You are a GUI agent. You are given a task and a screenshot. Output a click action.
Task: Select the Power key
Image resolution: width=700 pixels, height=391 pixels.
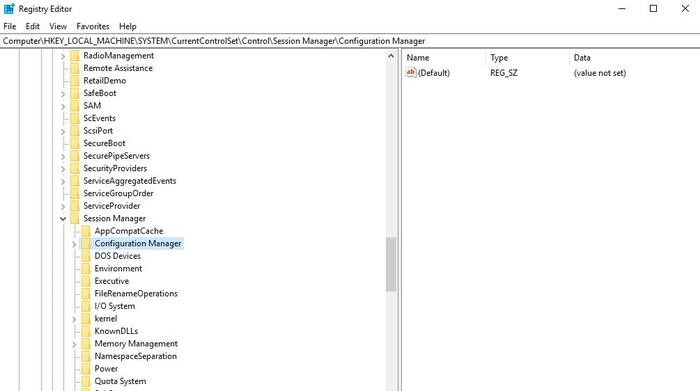click(x=106, y=369)
